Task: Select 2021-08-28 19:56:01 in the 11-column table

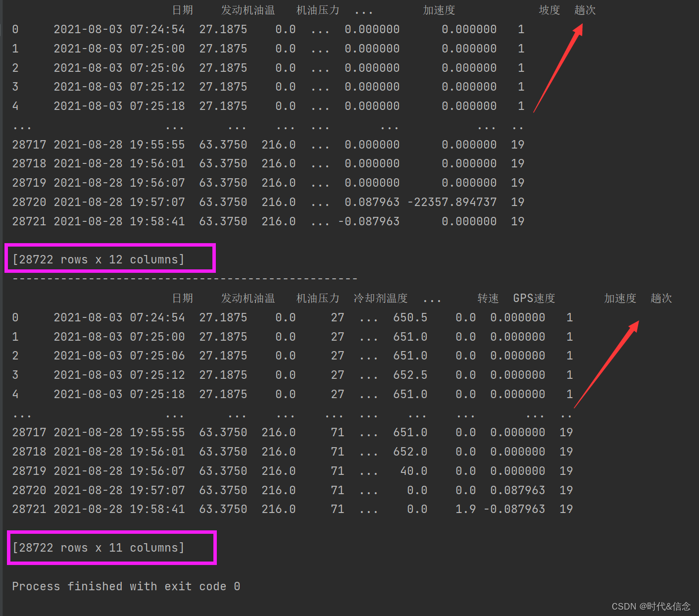Action: pyautogui.click(x=119, y=452)
